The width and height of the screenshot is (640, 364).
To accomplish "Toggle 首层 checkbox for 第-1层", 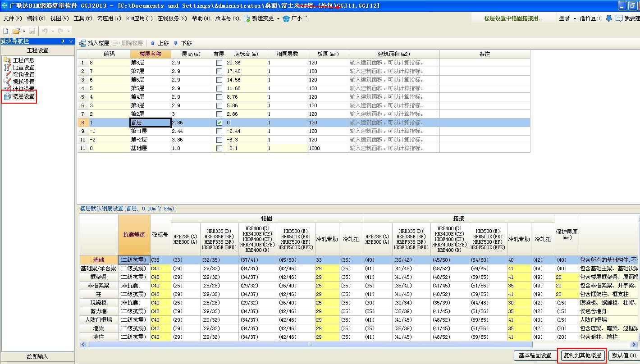I will click(219, 131).
